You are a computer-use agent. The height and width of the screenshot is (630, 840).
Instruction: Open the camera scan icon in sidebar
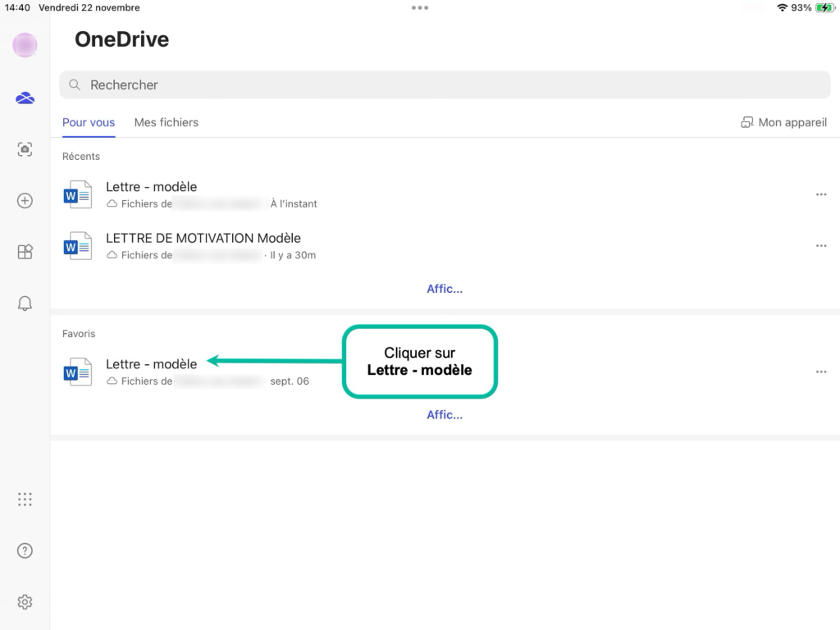[x=25, y=149]
